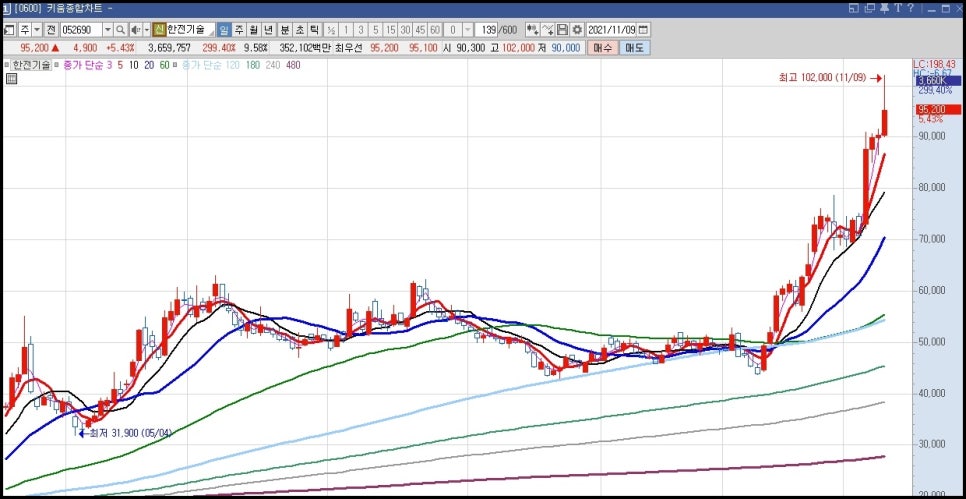Select minute chart period 분
The height and width of the screenshot is (499, 966).
(285, 30)
